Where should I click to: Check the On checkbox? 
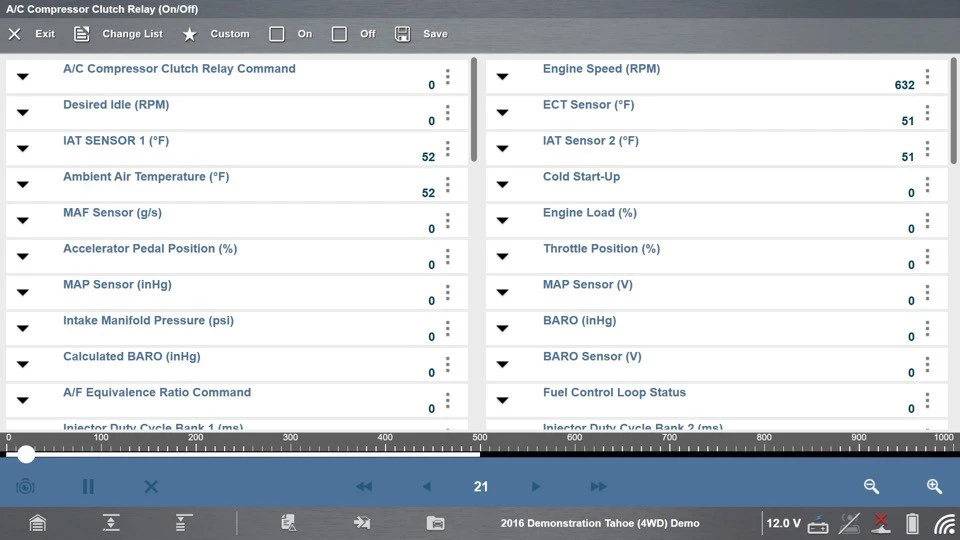tap(277, 34)
